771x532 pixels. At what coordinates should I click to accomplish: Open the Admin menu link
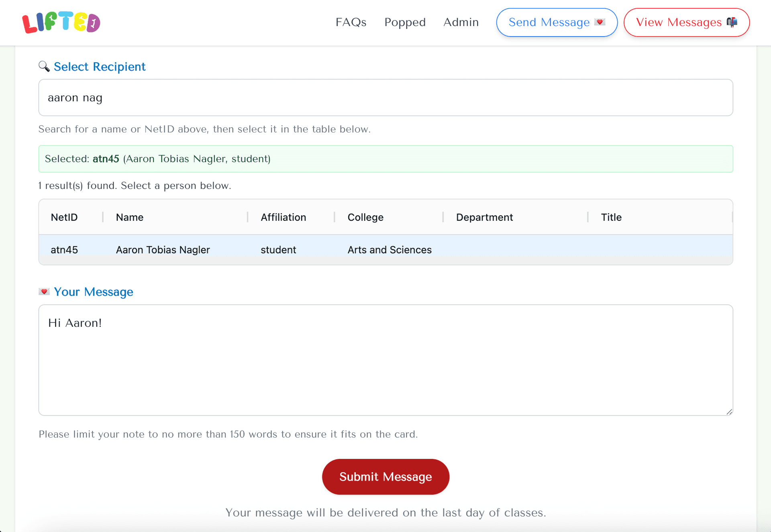click(461, 22)
